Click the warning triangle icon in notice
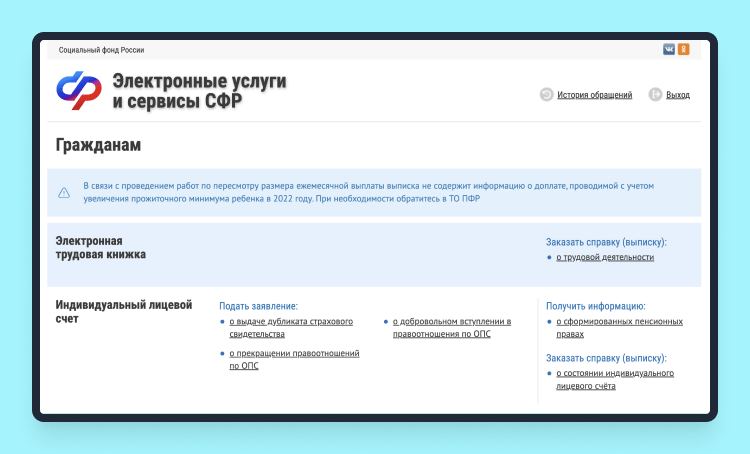The image size is (750, 454). tap(64, 193)
